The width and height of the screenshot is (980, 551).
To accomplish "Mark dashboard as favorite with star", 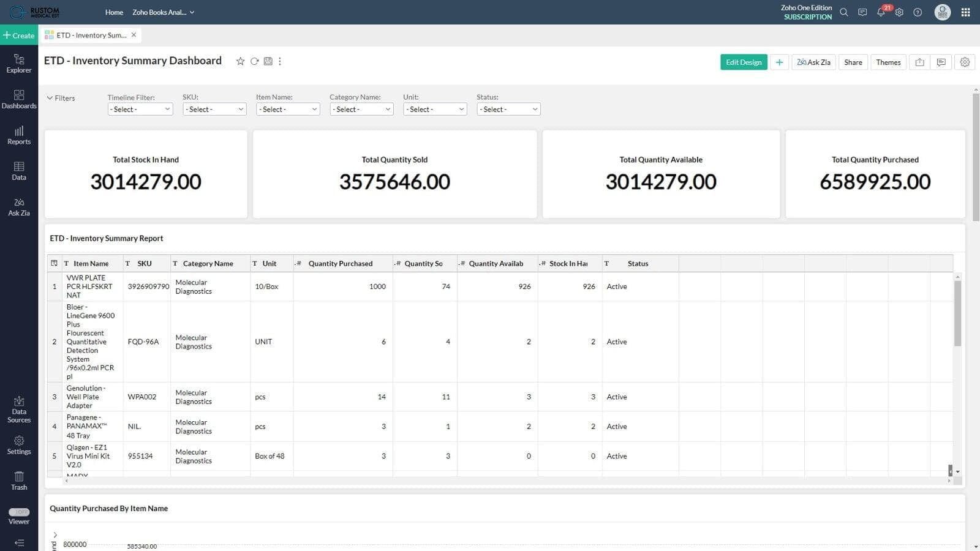I will [x=240, y=61].
